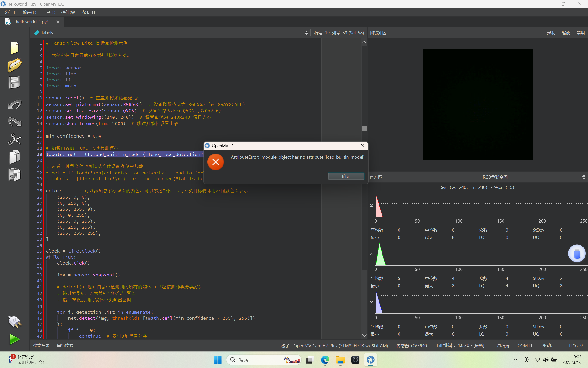Image resolution: width=588 pixels, height=368 pixels.
Task: Open 搜索结果 search results panel
Action: coord(41,345)
